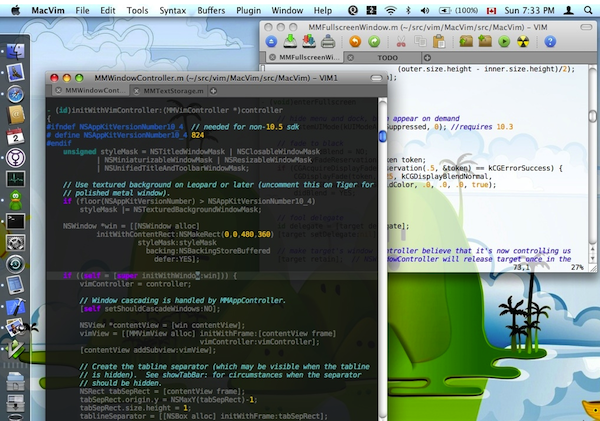This screenshot has height=421, width=600.
Task: Click the Save file toolbar icon with green arrow
Action: 290,41
